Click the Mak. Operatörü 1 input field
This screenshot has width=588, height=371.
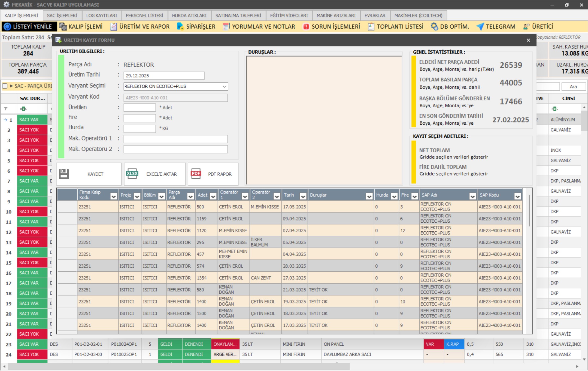[x=175, y=139]
